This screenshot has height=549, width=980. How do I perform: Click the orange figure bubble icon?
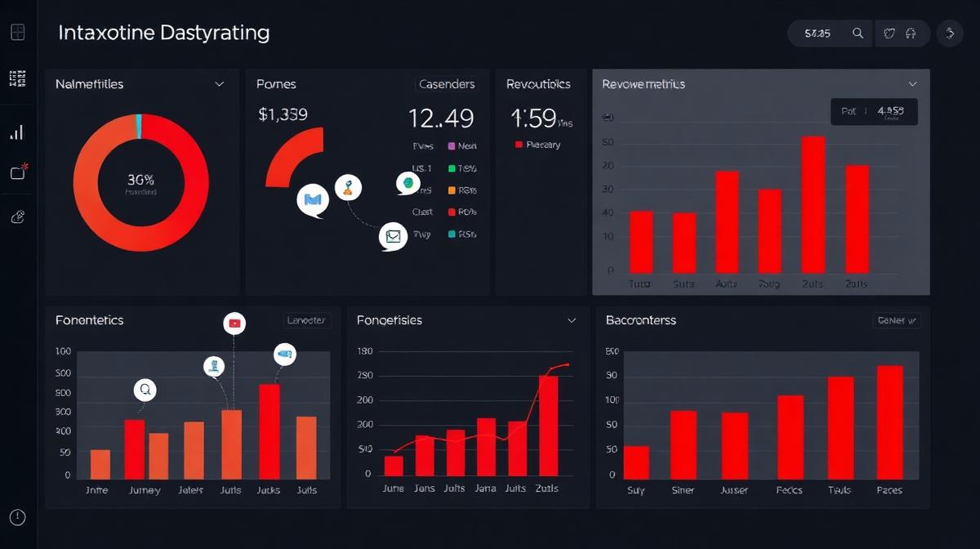click(x=349, y=188)
